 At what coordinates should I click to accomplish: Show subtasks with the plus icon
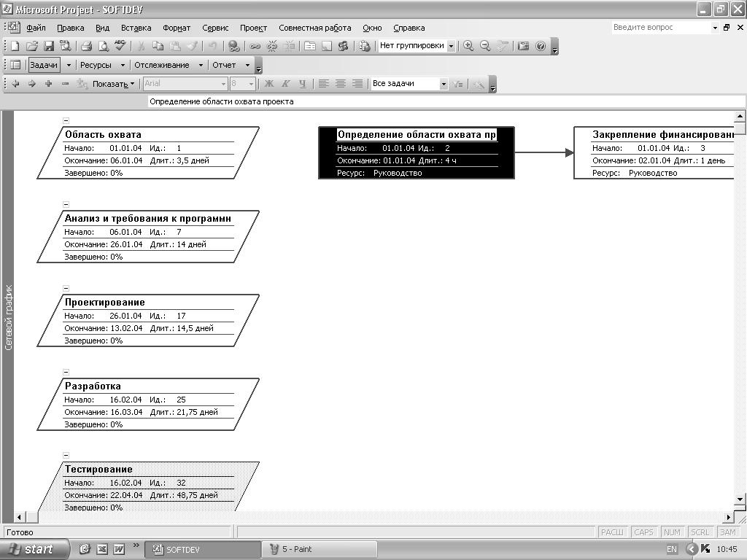49,84
